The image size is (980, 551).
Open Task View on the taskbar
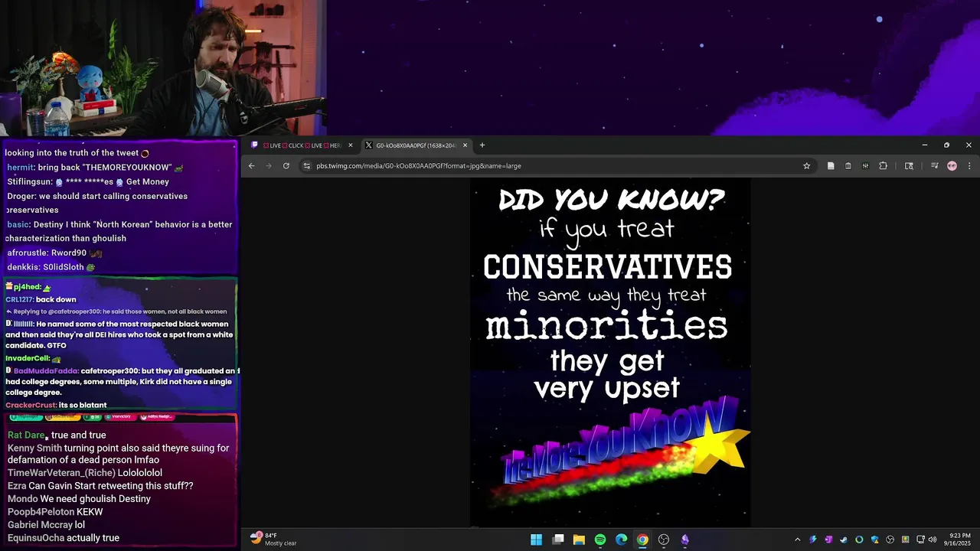(558, 540)
